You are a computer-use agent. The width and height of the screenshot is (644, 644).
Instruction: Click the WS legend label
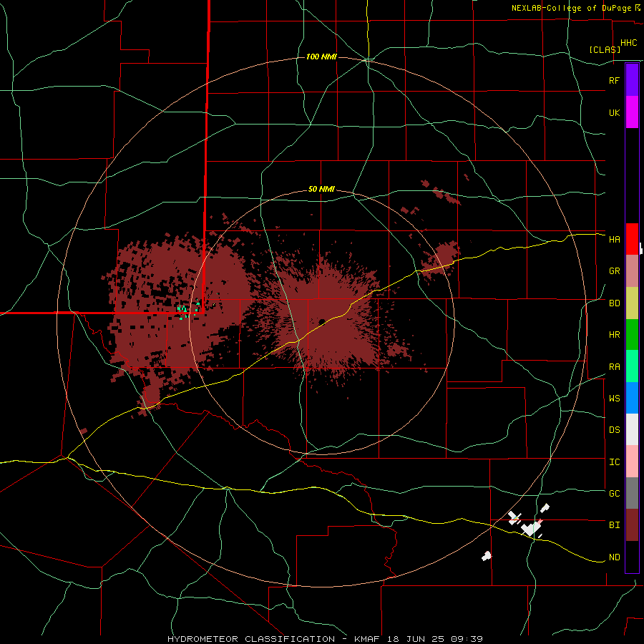pos(614,399)
